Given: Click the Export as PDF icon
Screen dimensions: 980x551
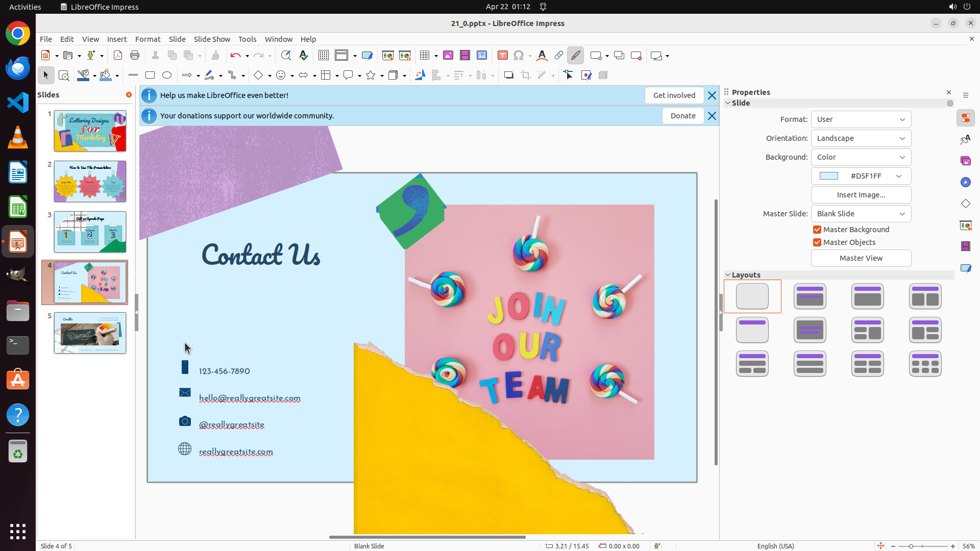Looking at the screenshot, I should pyautogui.click(x=118, y=56).
